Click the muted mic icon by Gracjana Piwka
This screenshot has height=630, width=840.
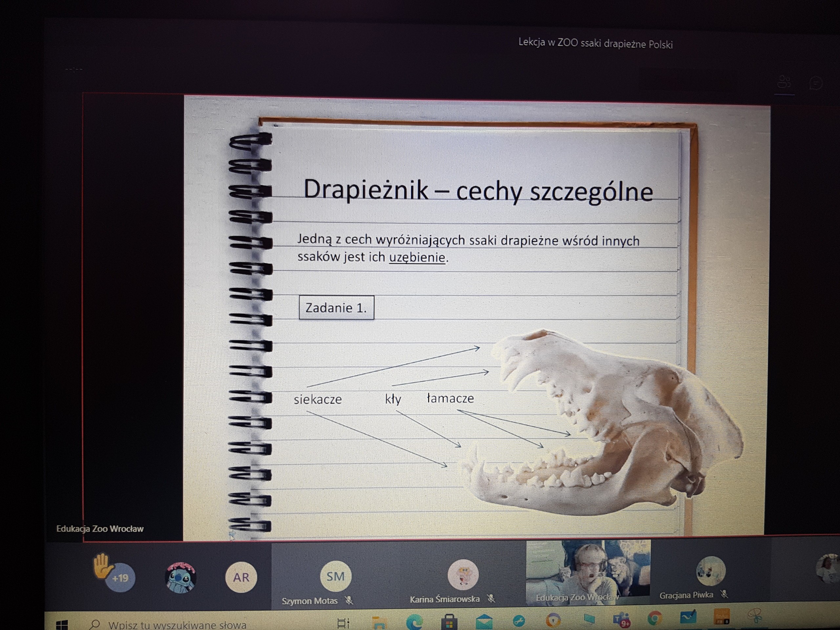[x=724, y=594]
